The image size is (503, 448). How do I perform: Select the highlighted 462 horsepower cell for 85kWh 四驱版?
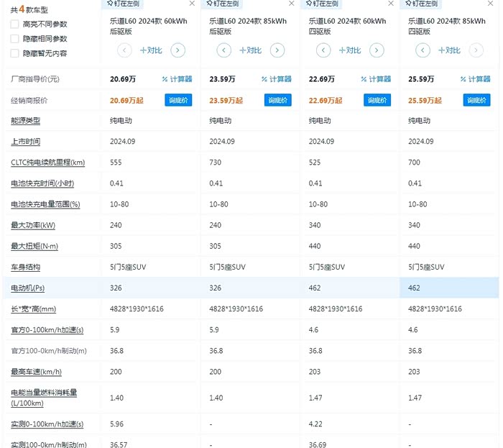point(449,288)
